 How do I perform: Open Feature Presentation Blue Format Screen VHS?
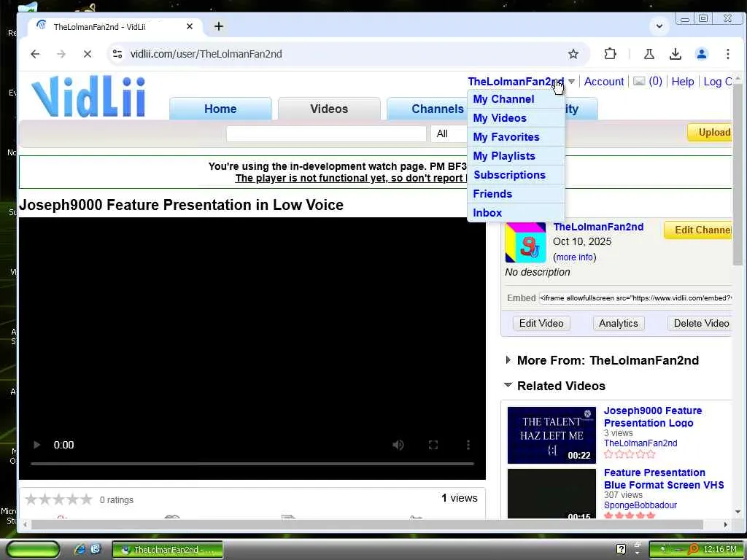coord(664,478)
